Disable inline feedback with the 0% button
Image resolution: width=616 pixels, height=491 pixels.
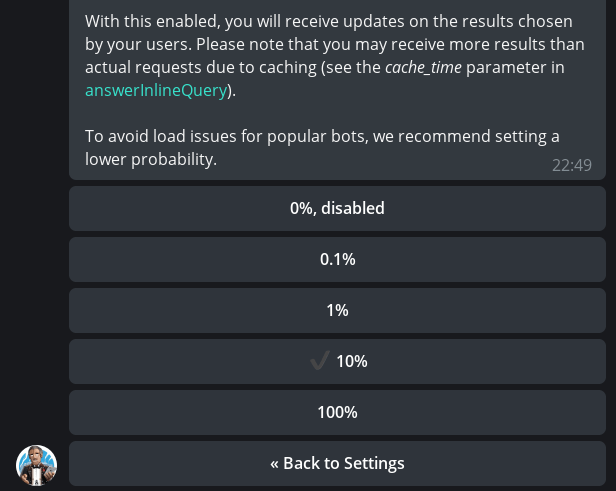337,209
